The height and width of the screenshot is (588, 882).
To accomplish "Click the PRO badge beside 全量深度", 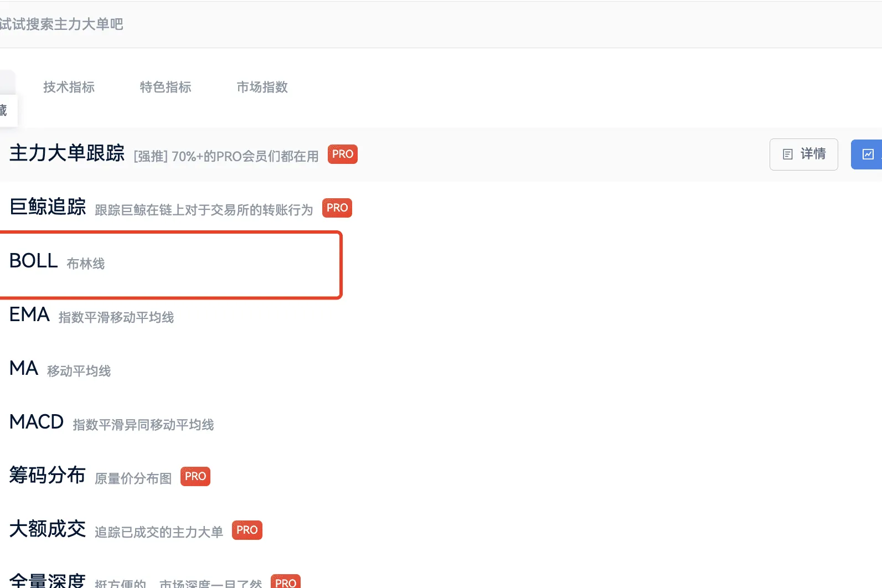I will [286, 581].
